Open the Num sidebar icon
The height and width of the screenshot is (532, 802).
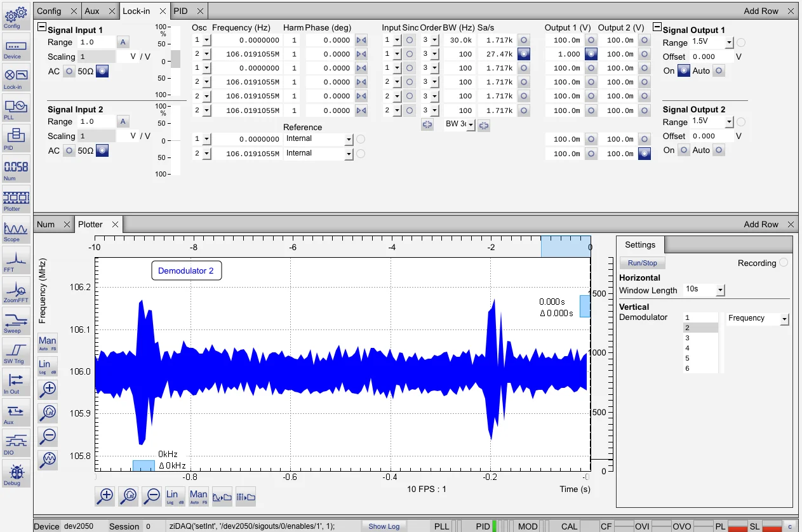click(15, 170)
